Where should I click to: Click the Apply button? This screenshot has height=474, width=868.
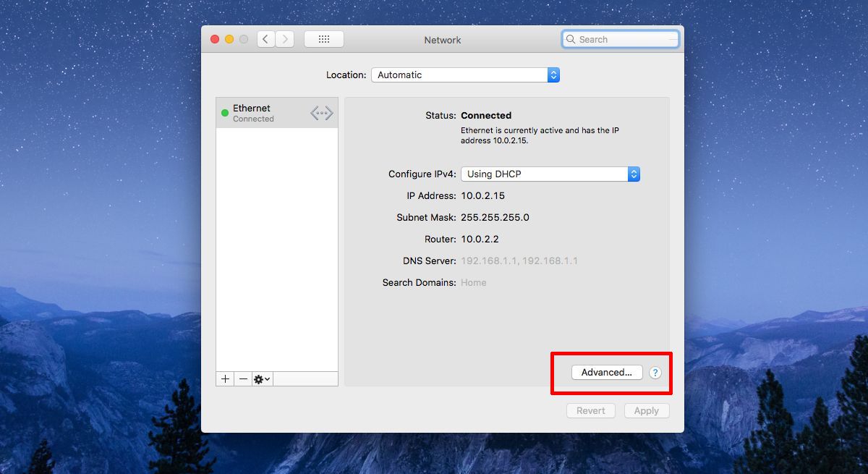pyautogui.click(x=647, y=410)
